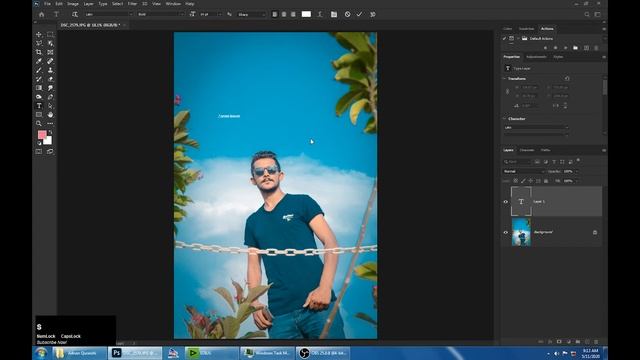
Task: Toggle Quick Mask mode in toolbar
Action: coord(39,151)
